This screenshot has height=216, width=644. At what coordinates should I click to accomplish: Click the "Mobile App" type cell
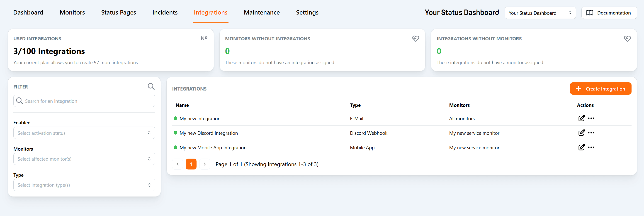click(362, 148)
